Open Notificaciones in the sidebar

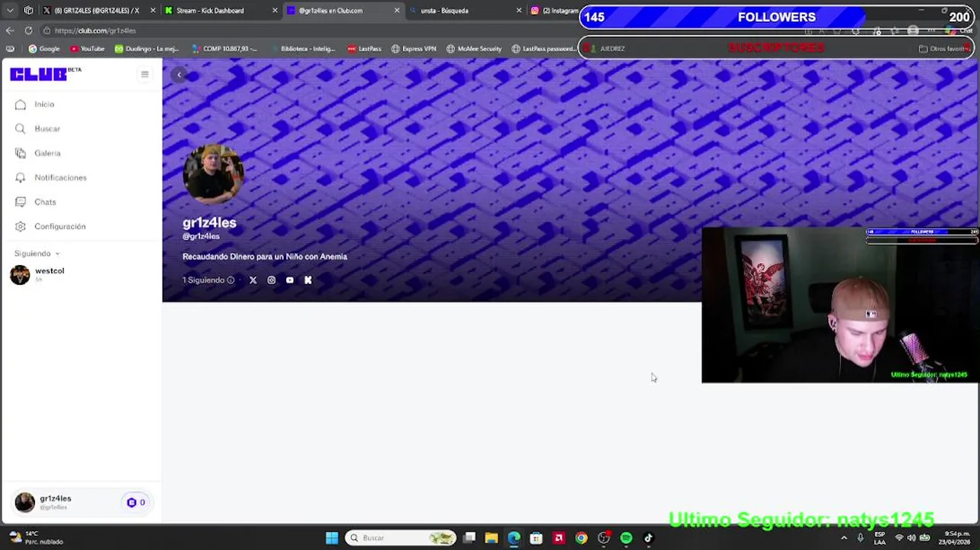click(x=60, y=177)
